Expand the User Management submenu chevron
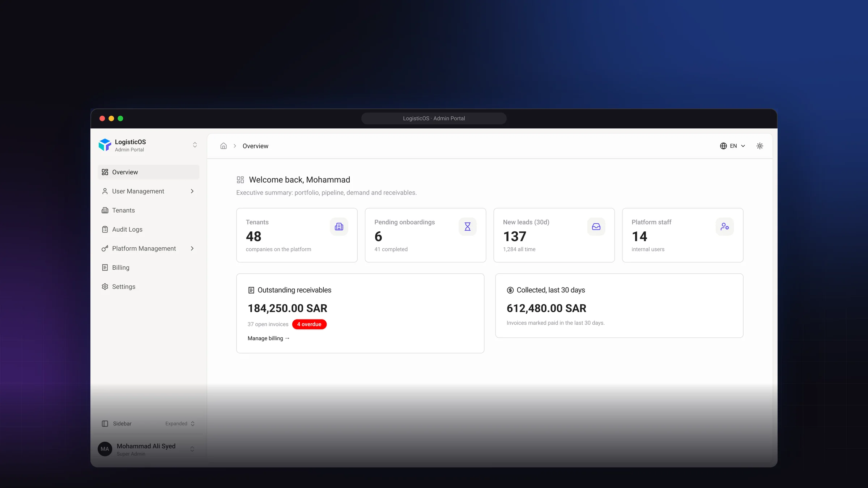 tap(192, 191)
